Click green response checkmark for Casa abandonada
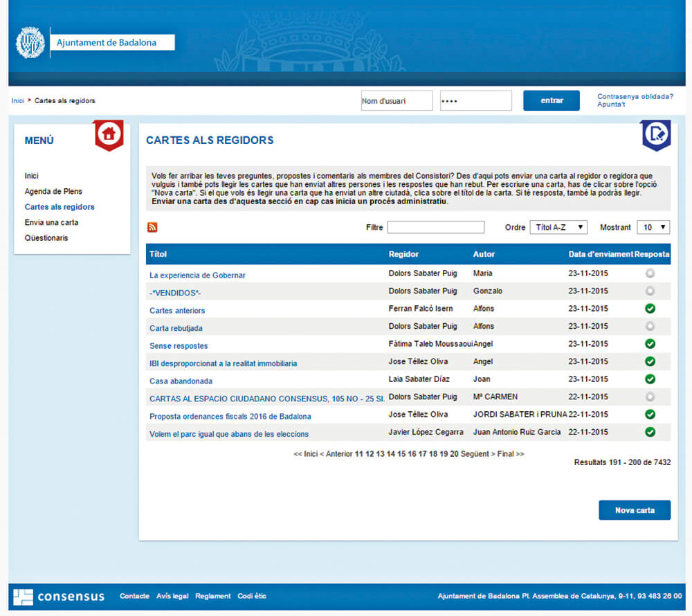 650,379
